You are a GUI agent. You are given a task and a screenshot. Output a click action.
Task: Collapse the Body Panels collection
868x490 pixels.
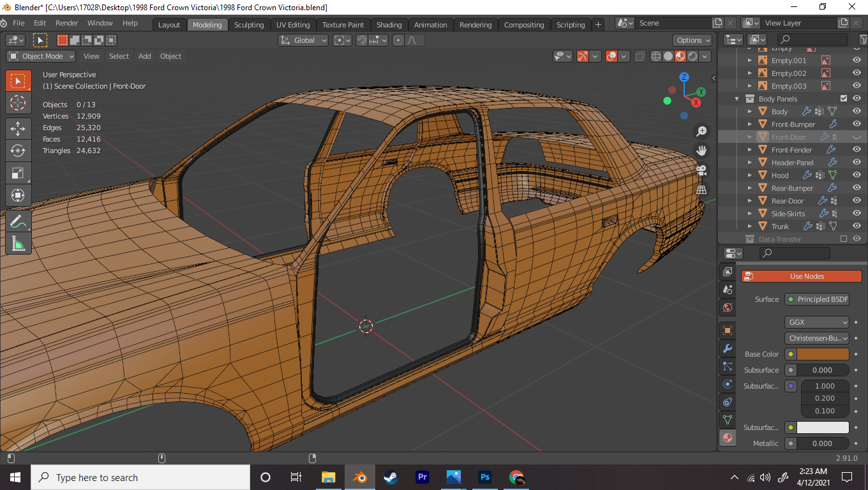click(737, 99)
